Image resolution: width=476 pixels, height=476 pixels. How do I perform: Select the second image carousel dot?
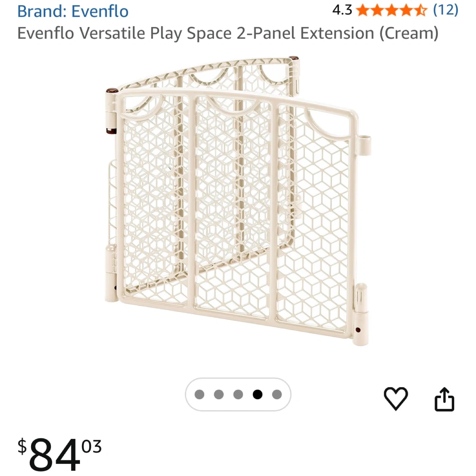click(x=219, y=394)
